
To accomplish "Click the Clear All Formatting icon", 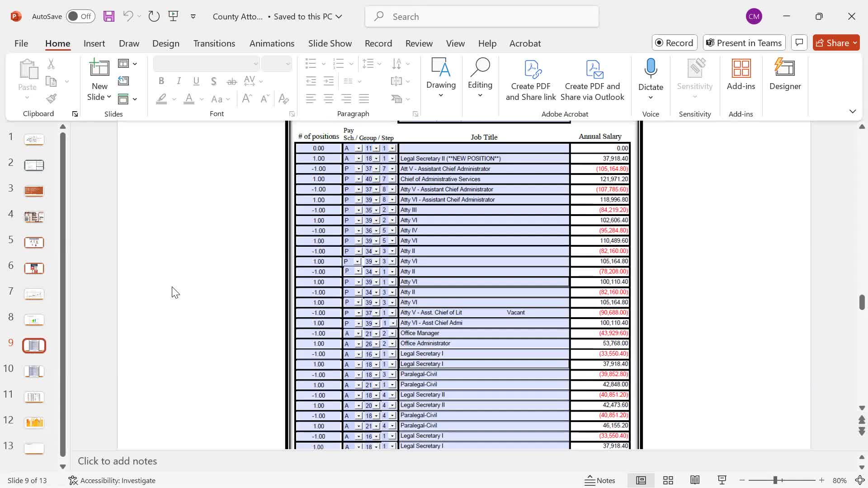I will (x=283, y=99).
